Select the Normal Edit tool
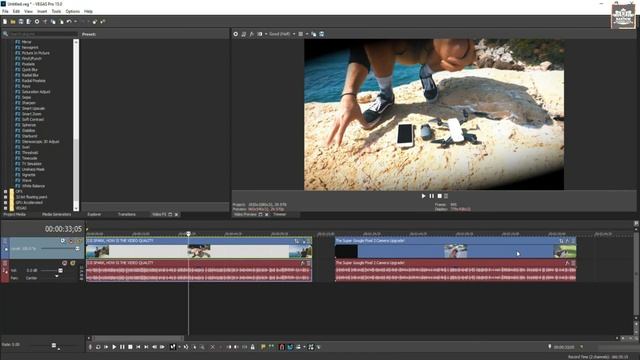This screenshot has width=640, height=360. click(x=173, y=347)
